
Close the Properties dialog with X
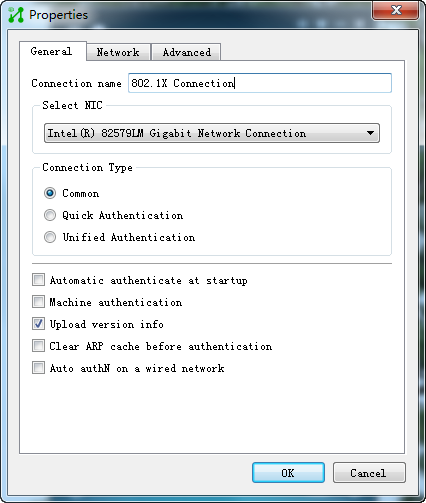[396, 10]
